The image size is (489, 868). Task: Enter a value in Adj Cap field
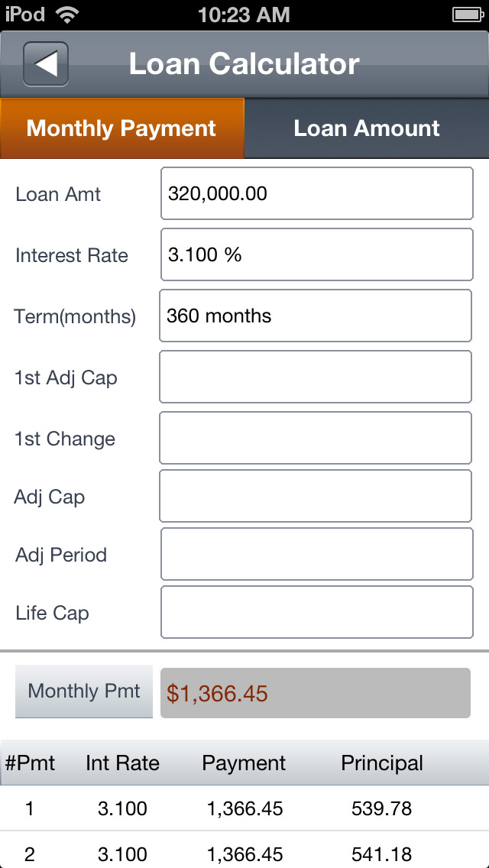[x=316, y=496]
